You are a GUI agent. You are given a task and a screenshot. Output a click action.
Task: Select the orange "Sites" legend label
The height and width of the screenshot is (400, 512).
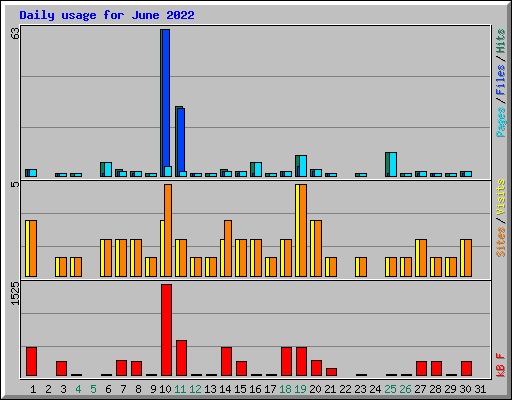point(501,242)
